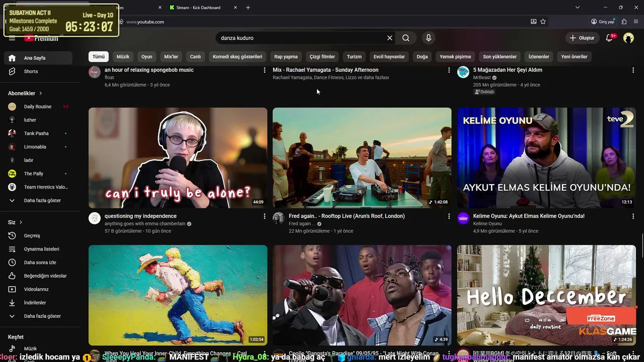
Task: Open Limonabla subscription channel
Action: (x=38, y=147)
